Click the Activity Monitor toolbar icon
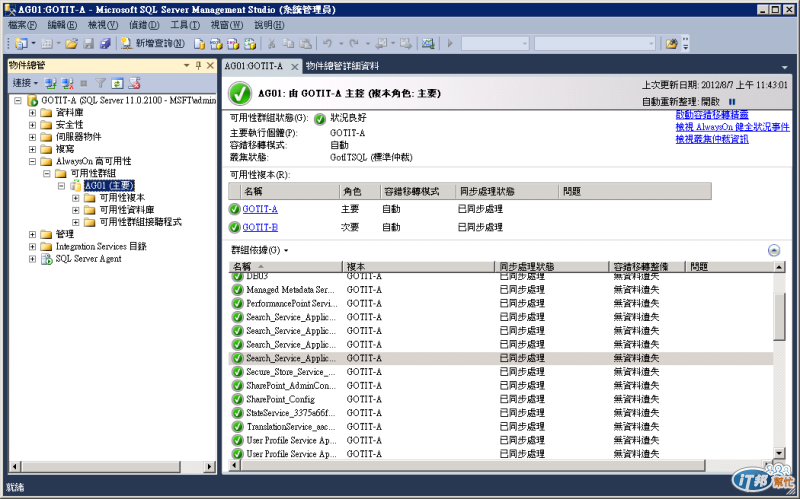This screenshot has height=499, width=800. click(428, 44)
